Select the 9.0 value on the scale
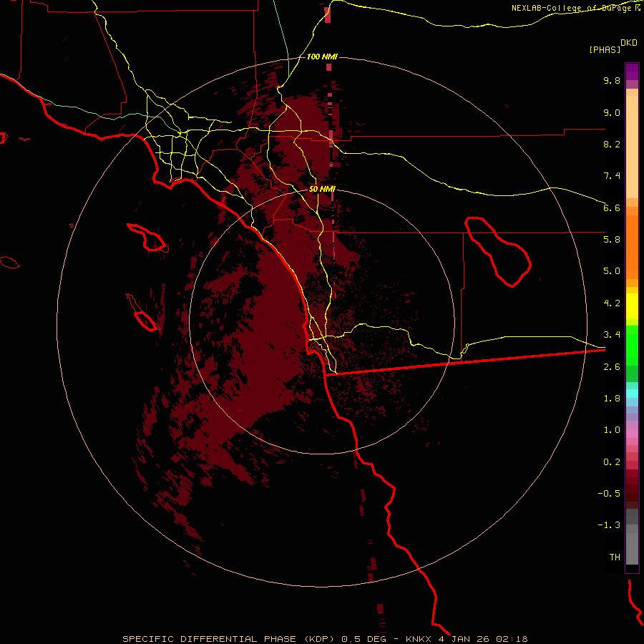The width and height of the screenshot is (644, 644). (612, 112)
